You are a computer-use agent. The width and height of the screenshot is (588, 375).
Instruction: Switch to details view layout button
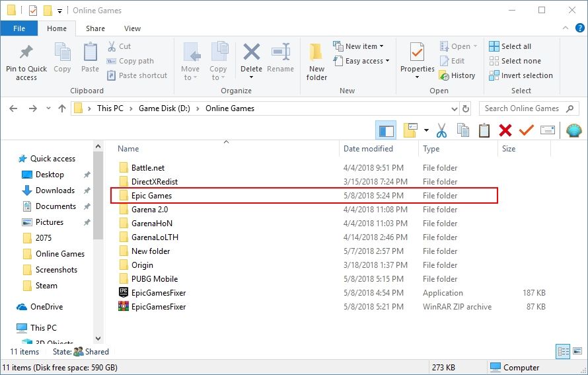pyautogui.click(x=563, y=352)
